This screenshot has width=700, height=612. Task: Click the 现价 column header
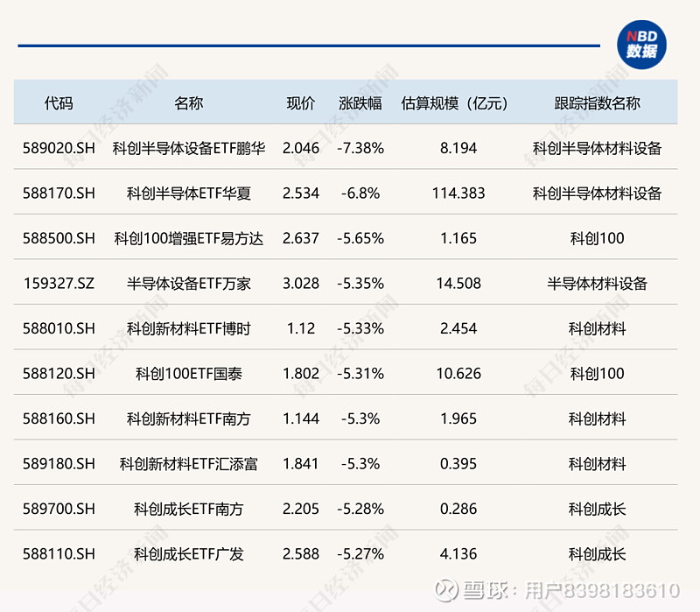tap(300, 103)
